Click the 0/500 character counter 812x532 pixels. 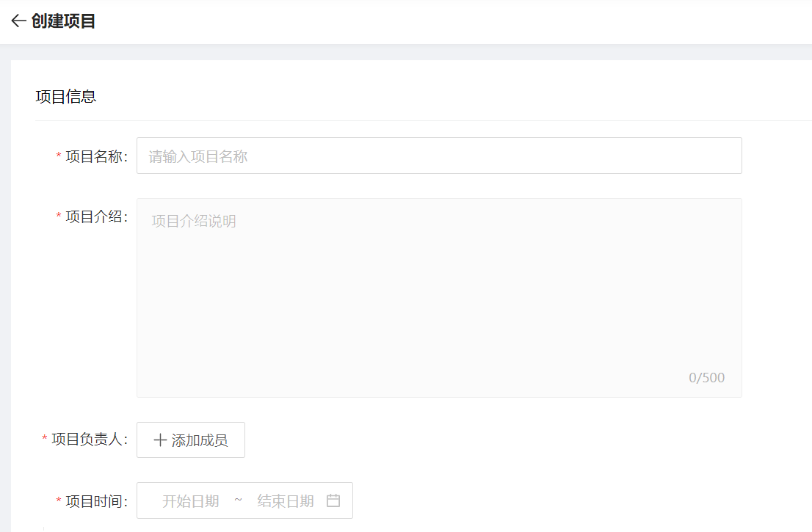(706, 378)
